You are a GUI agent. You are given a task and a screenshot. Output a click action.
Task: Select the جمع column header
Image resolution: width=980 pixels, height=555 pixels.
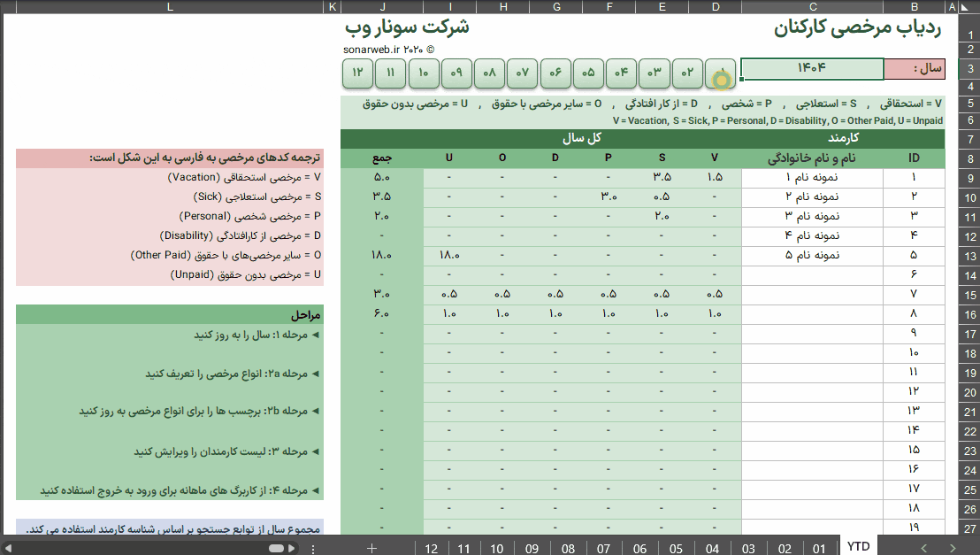382,158
